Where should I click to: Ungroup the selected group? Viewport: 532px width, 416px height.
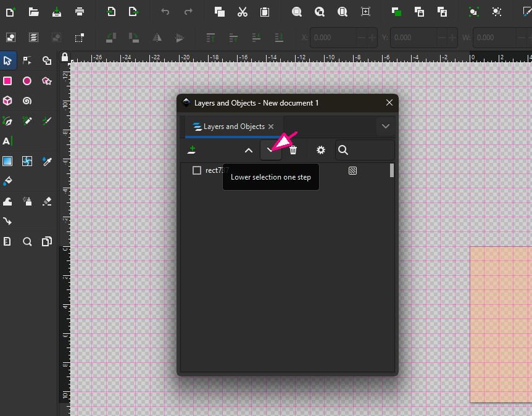pos(497,12)
